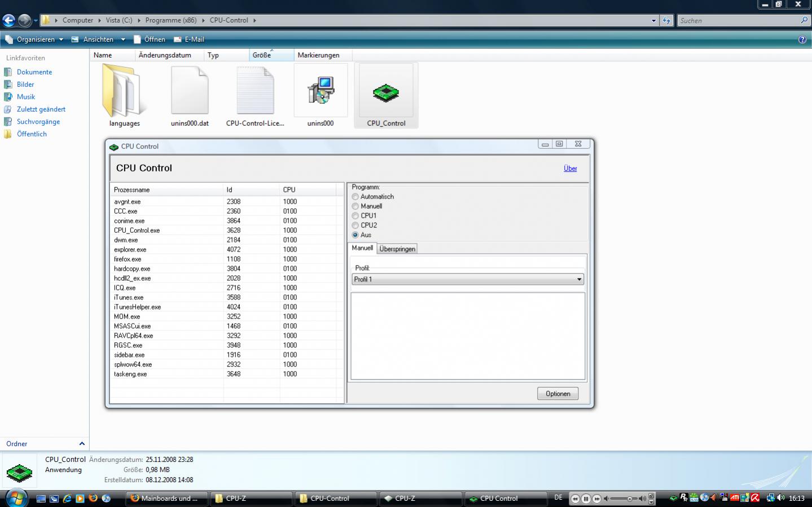Skip to next track in taskbar media toolbar

coord(596,499)
